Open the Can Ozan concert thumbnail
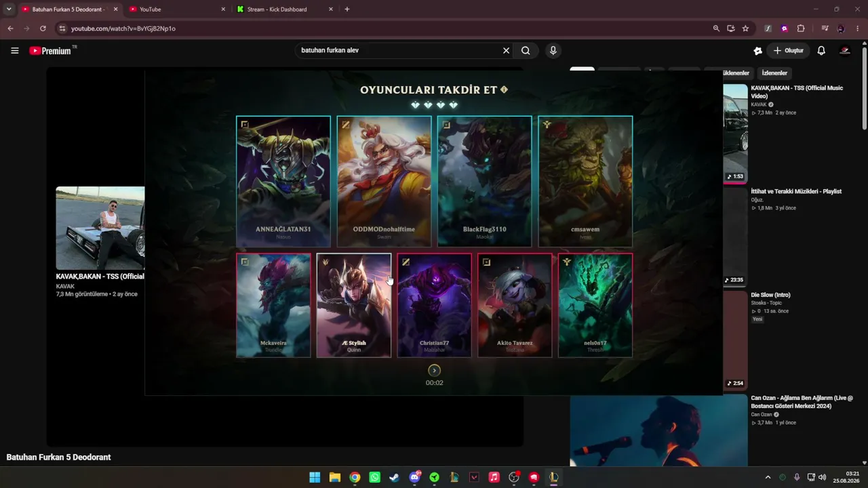The image size is (868, 488). tap(658, 430)
